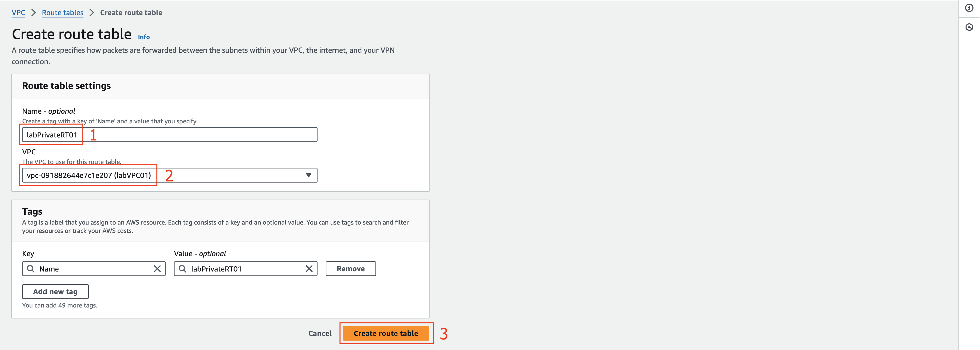Focus the route table Name input field
This screenshot has width=980, height=350.
(170, 135)
